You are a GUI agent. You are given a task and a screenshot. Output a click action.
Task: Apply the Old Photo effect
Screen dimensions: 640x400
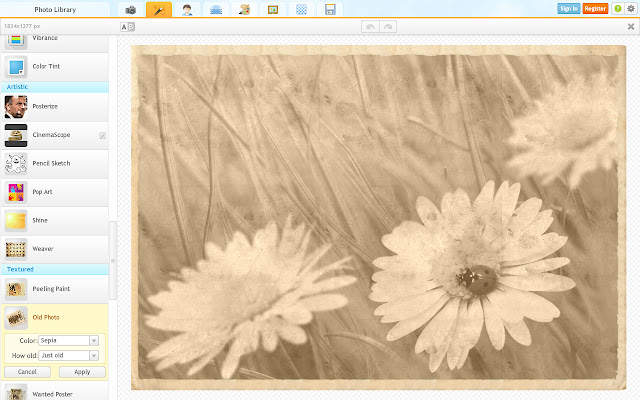[82, 372]
